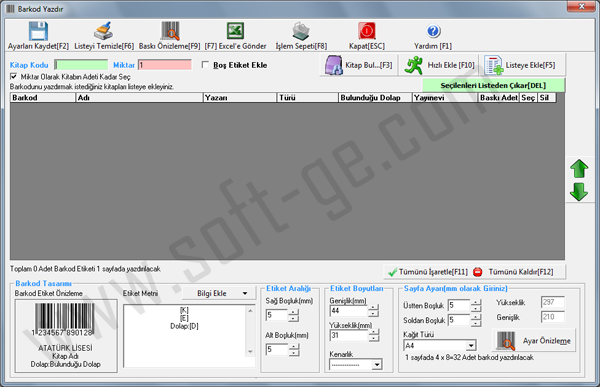
Task: Sort by Yayınevi column header
Action: pos(445,98)
